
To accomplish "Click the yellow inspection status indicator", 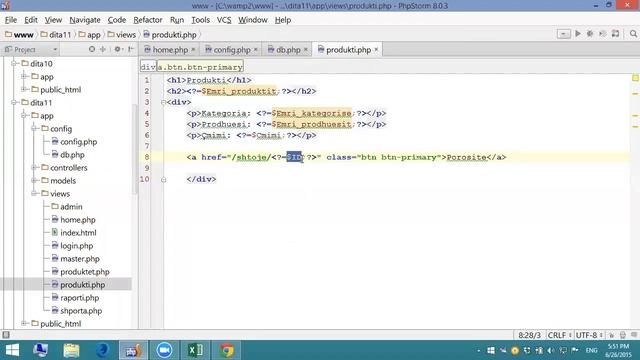I will pos(635,78).
